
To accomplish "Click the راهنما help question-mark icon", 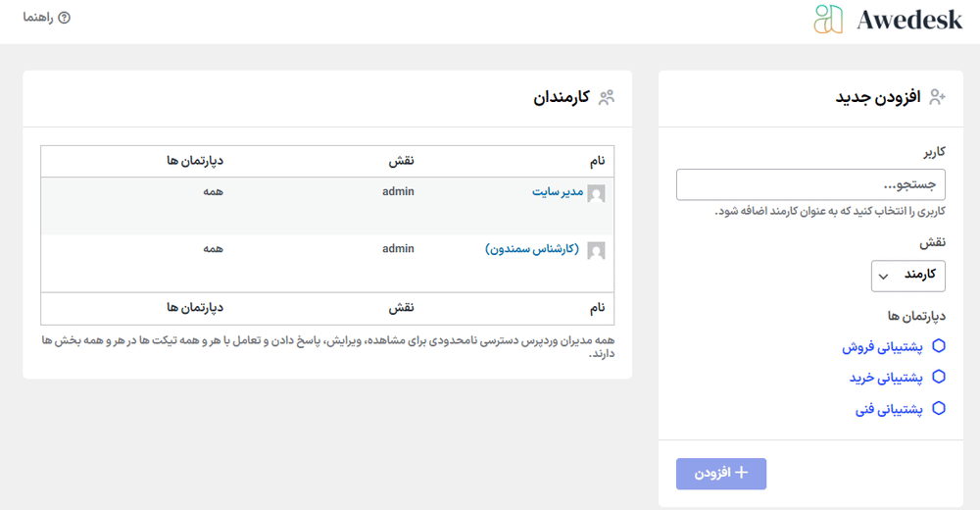I will coord(65,18).
